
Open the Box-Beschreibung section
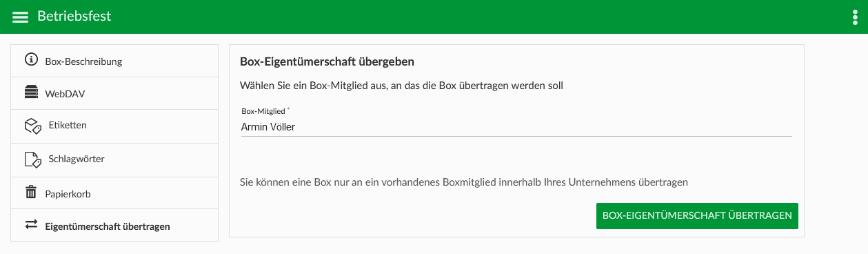pyautogui.click(x=114, y=61)
